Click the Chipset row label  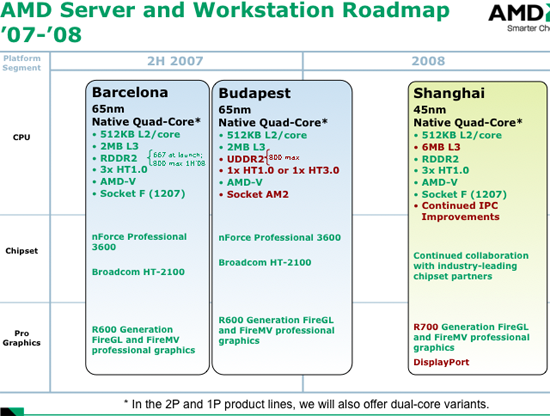click(x=22, y=251)
